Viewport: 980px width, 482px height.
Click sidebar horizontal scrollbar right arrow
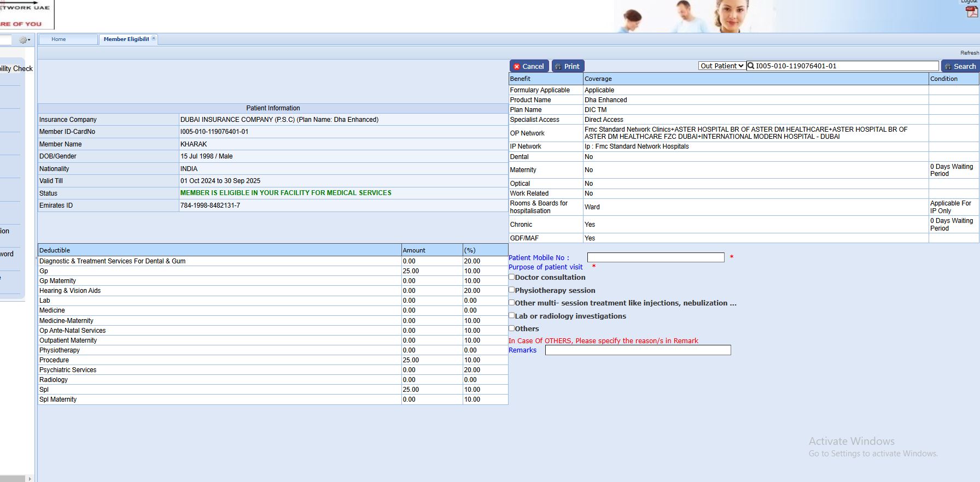(30, 479)
